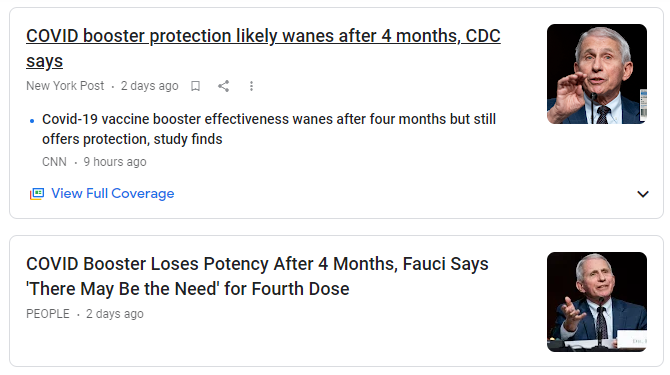670x375 pixels.
Task: Open the thumbnail photo on PEOPLE card
Action: click(597, 302)
